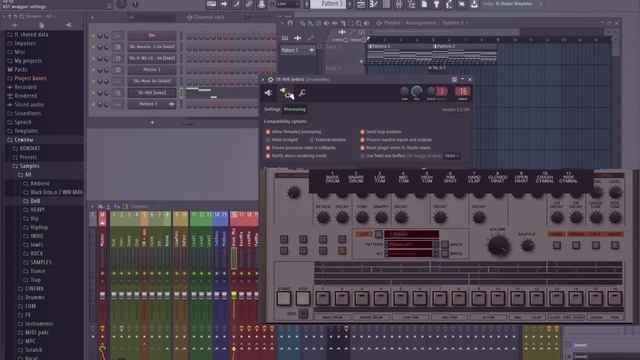Click the TR-909 VOLUME knob

pyautogui.click(x=498, y=246)
